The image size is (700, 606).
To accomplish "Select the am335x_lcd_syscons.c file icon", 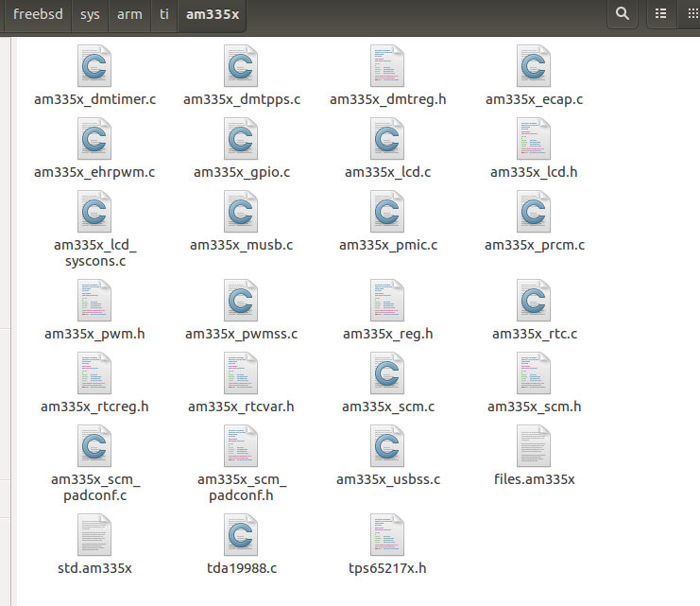I will [x=94, y=212].
